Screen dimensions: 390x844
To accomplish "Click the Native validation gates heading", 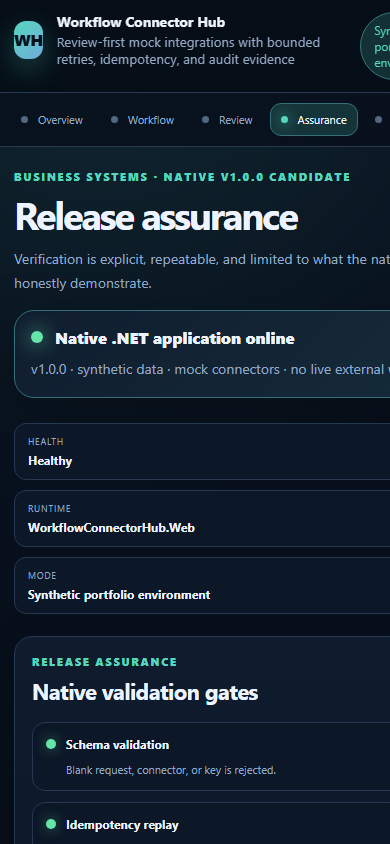I will tap(145, 693).
